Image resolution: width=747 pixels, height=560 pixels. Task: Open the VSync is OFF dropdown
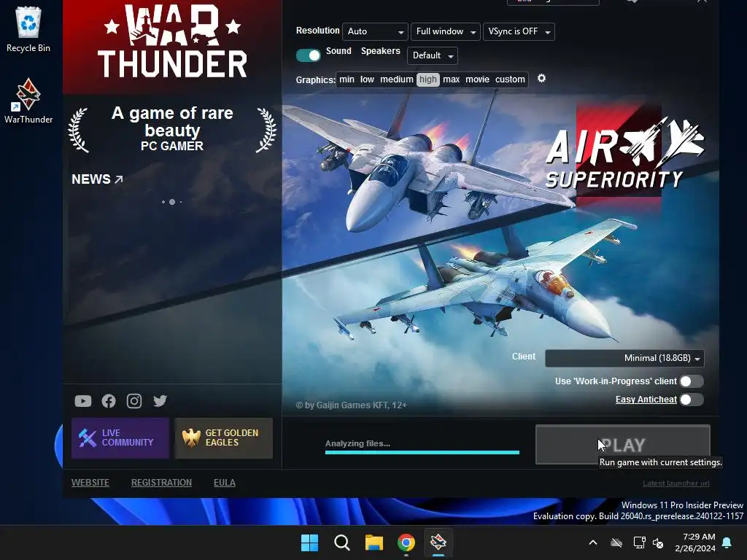click(x=519, y=31)
